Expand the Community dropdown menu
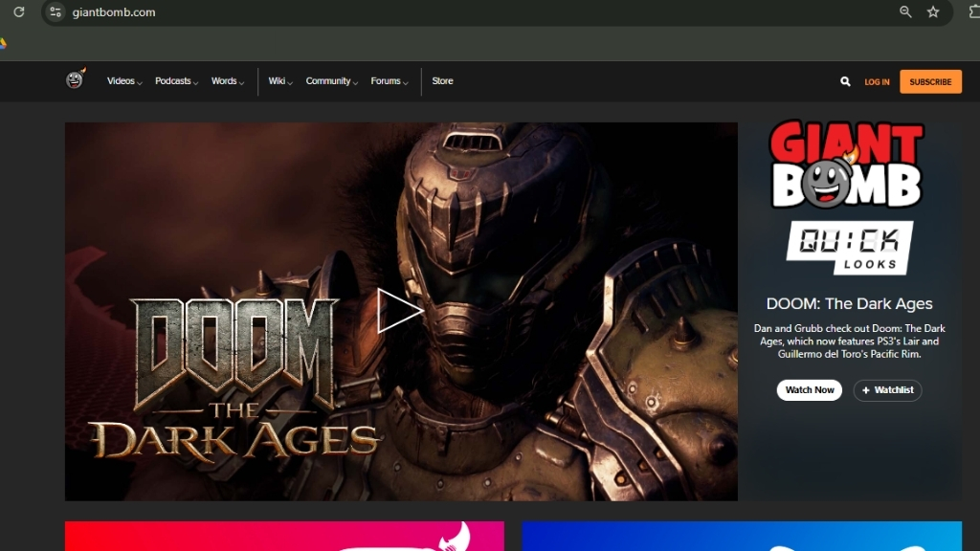This screenshot has height=551, width=980. (331, 81)
